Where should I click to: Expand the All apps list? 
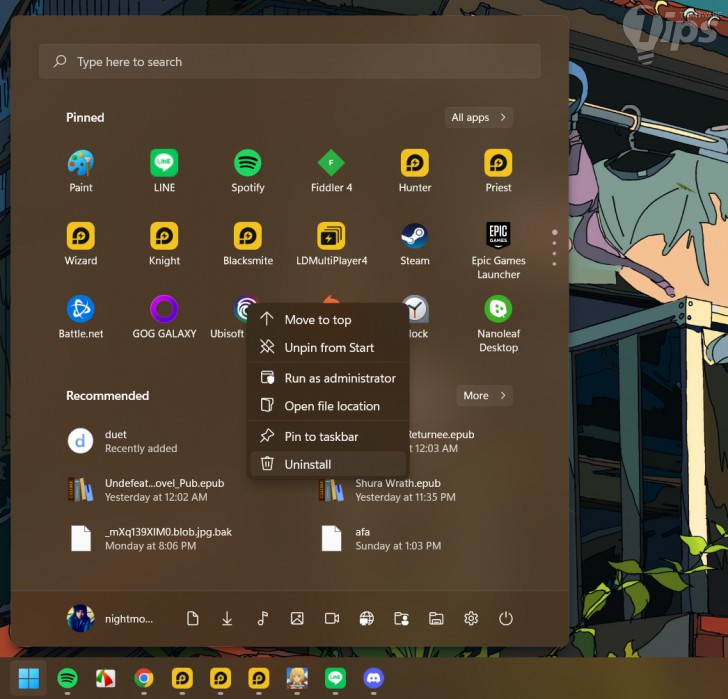coord(479,117)
